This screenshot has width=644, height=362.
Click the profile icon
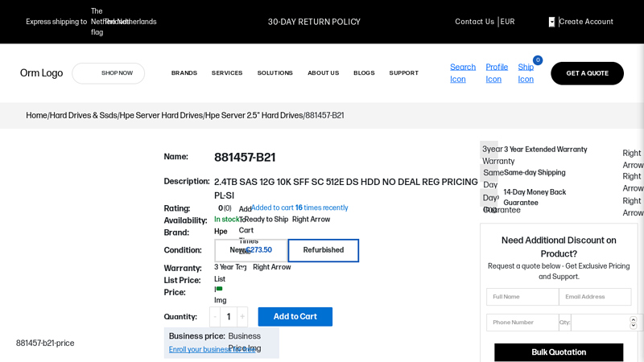(497, 73)
